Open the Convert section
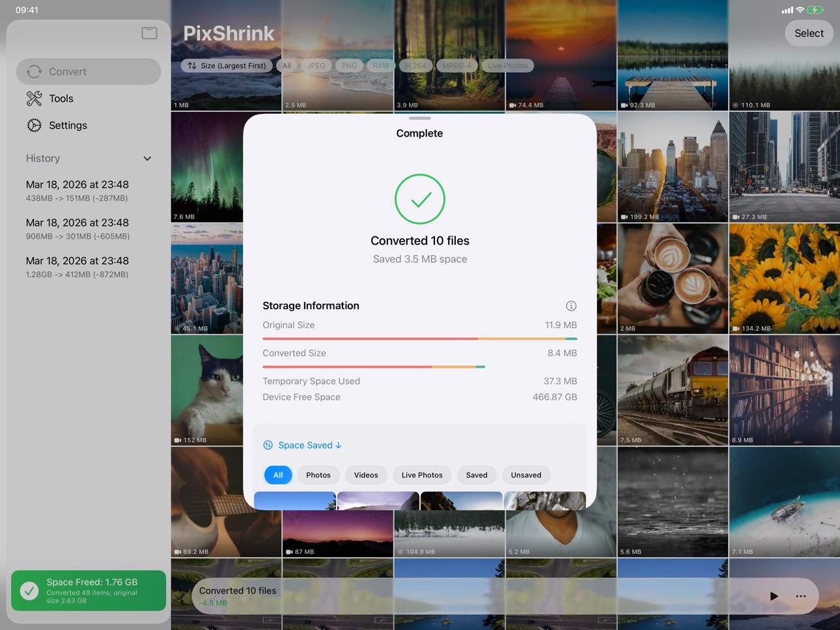This screenshot has width=840, height=630. [89, 72]
